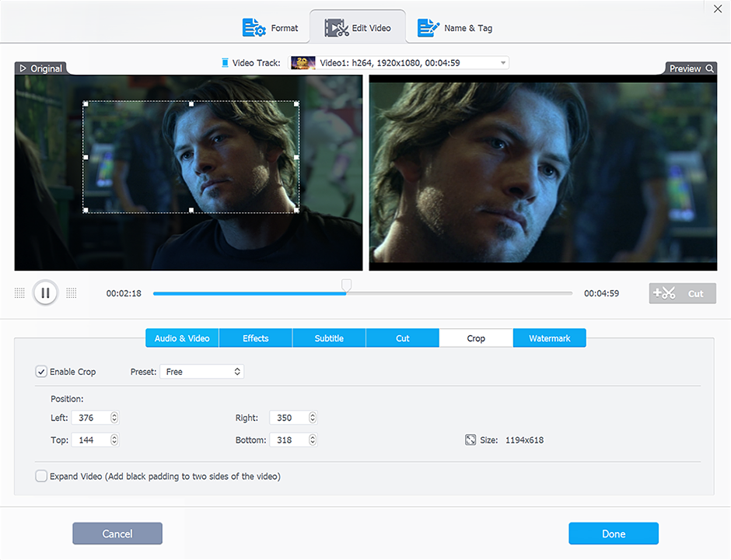Click the plus-scissors icon on Cut

coord(664,293)
